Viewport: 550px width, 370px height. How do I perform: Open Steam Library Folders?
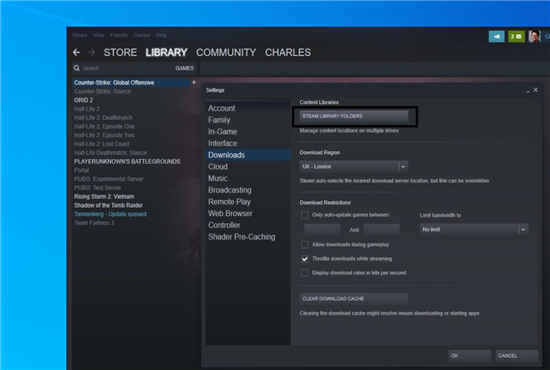click(x=354, y=116)
